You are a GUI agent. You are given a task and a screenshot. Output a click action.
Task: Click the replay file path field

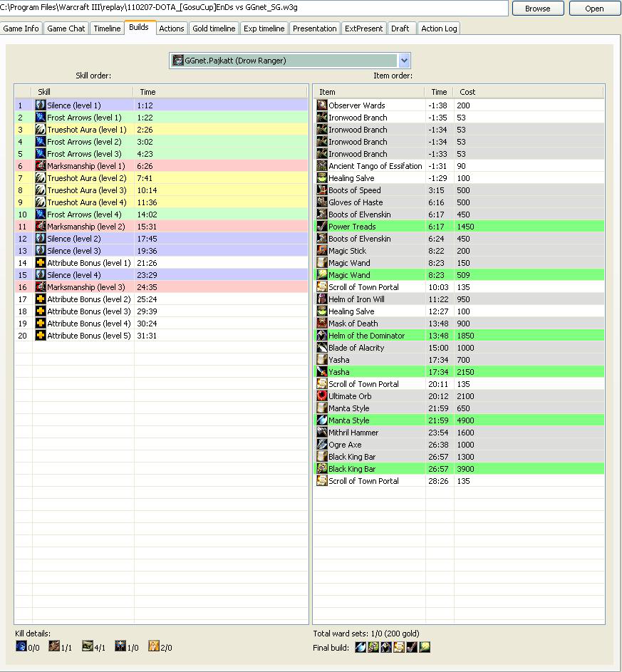(254, 8)
